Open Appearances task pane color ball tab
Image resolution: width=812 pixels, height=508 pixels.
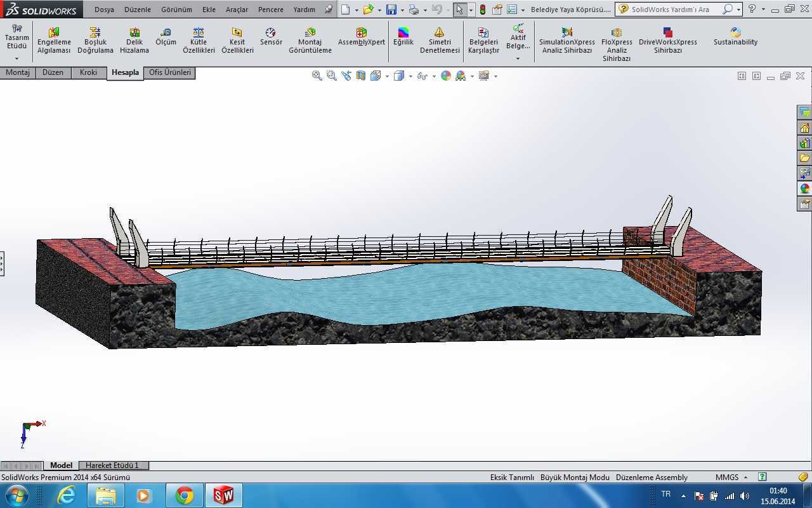point(804,189)
